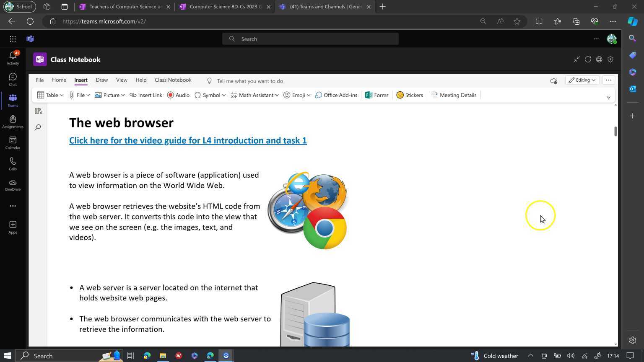Screen dimensions: 644x362
Task: Expand the ribbon overflow chevron
Action: (x=608, y=97)
